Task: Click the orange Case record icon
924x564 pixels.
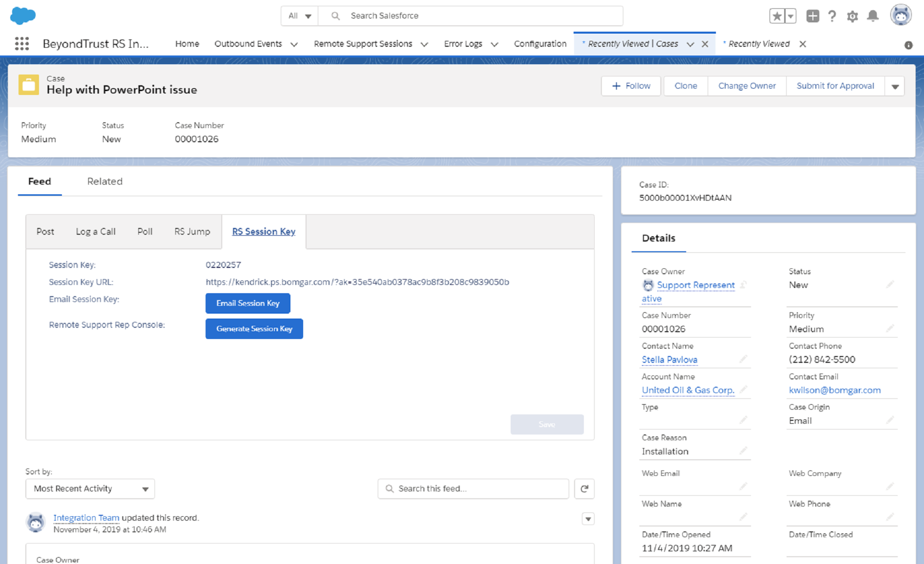Action: 28,84
